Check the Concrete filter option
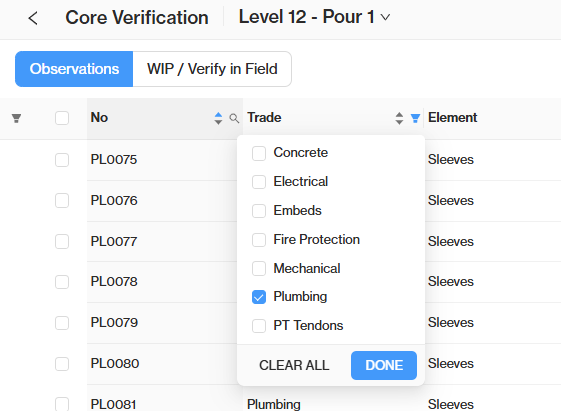 259,153
